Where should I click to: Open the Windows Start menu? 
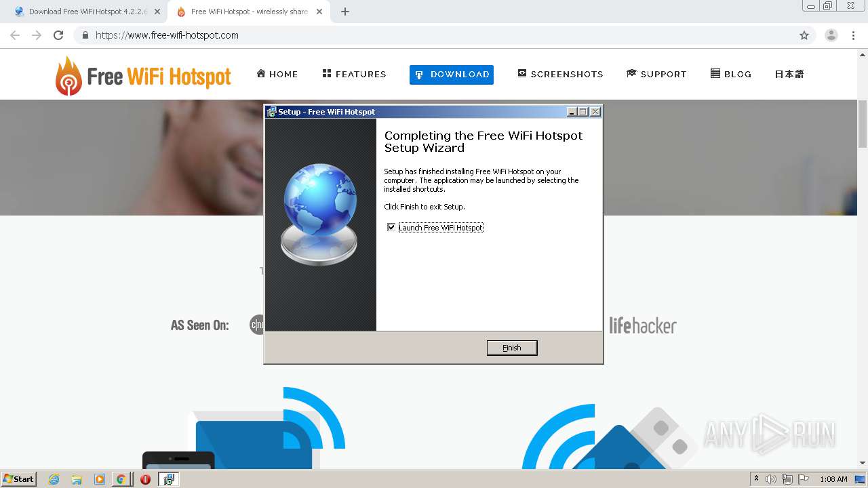(18, 479)
